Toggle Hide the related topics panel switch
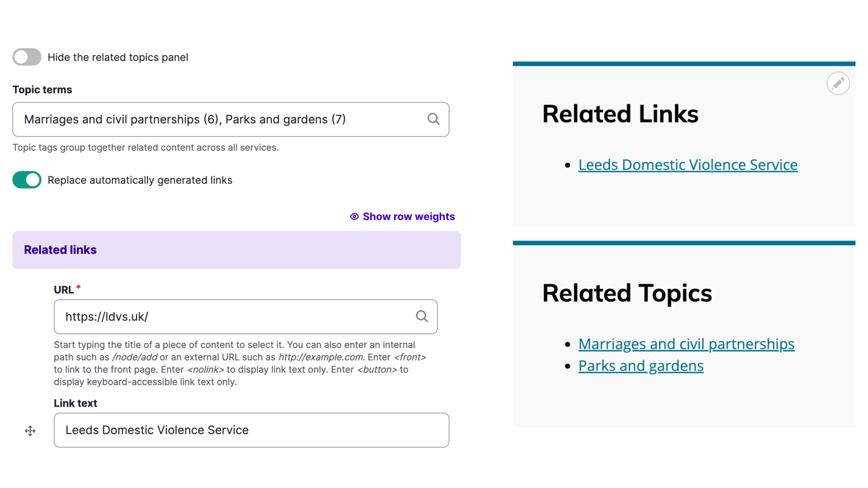This screenshot has width=868, height=488. pyautogui.click(x=27, y=57)
